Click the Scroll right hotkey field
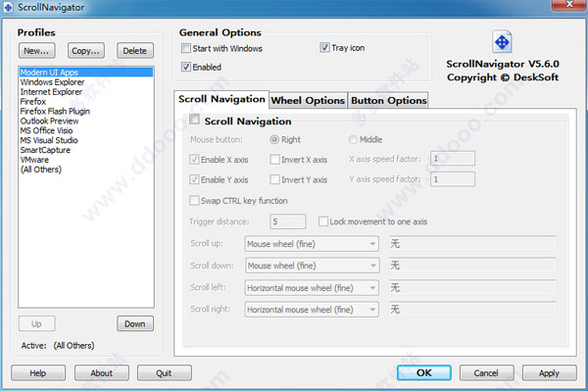The height and width of the screenshot is (391, 588). (472, 310)
